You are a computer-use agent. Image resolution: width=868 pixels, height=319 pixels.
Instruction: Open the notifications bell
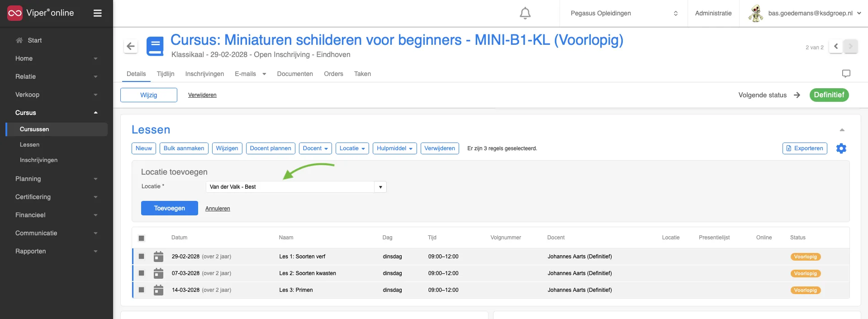(x=525, y=13)
